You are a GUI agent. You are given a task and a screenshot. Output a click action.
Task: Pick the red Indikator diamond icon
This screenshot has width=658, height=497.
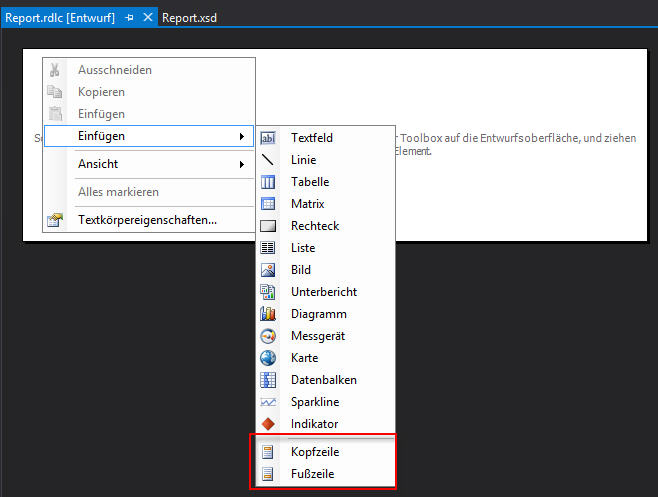[x=268, y=424]
